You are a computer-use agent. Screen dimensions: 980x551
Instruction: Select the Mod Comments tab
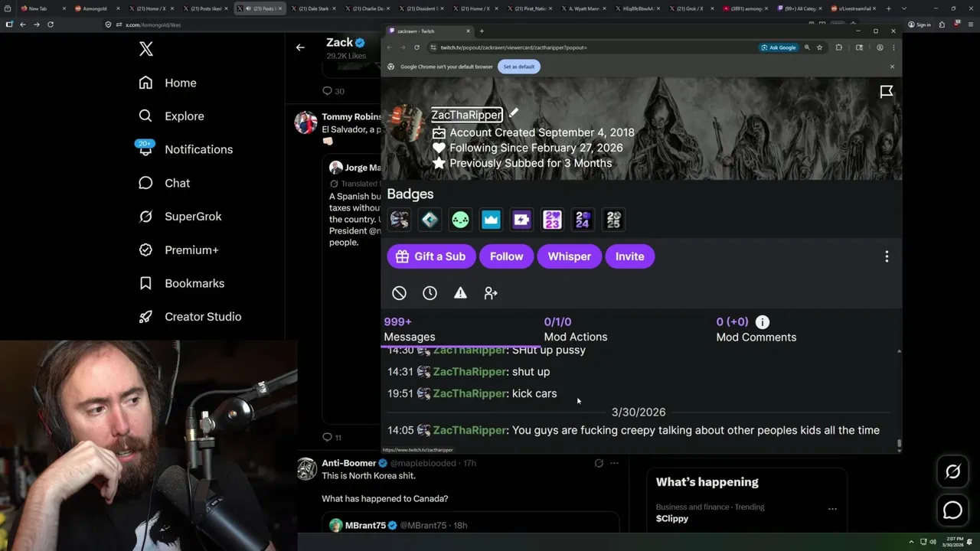coord(756,329)
